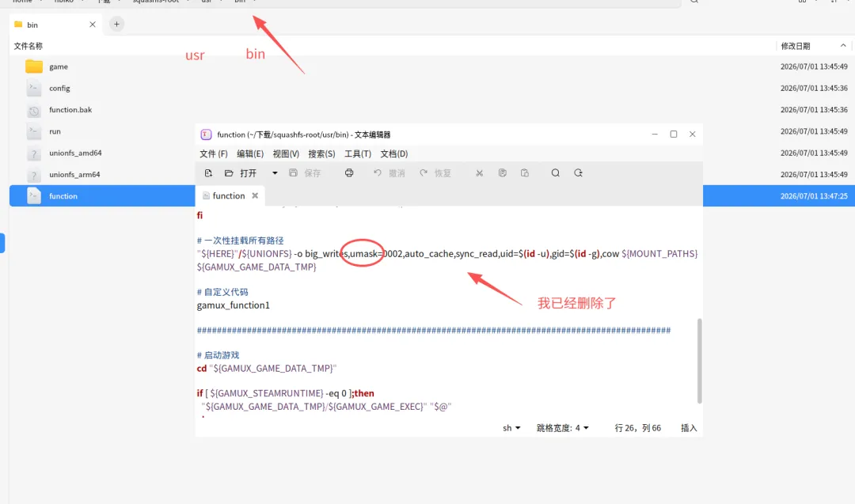Click the unionfs_arm64 unknown-type file icon
855x504 pixels.
click(34, 175)
